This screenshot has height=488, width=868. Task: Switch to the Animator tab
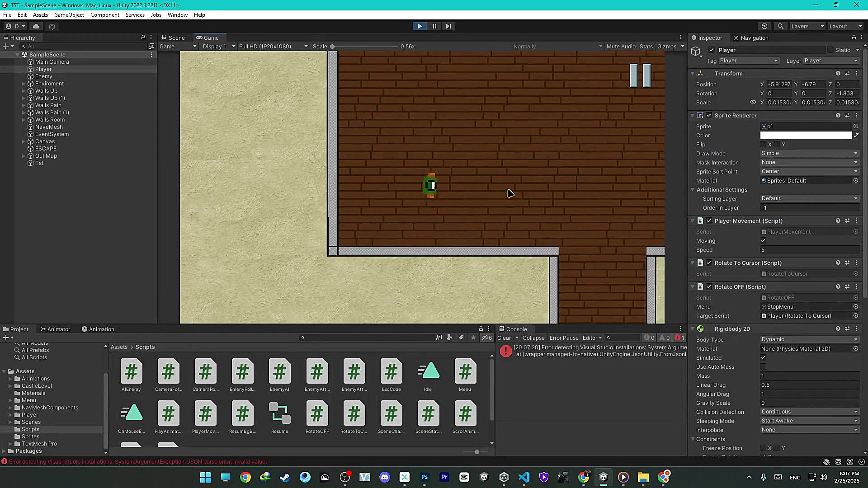point(56,329)
